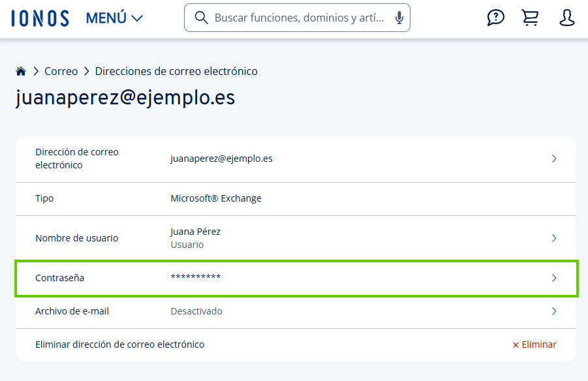Click the red Eliminar button
The height and width of the screenshot is (381, 588).
click(x=539, y=344)
